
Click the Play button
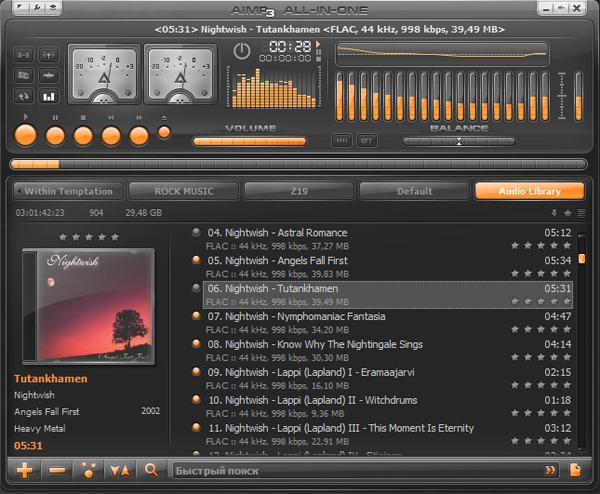pyautogui.click(x=25, y=135)
